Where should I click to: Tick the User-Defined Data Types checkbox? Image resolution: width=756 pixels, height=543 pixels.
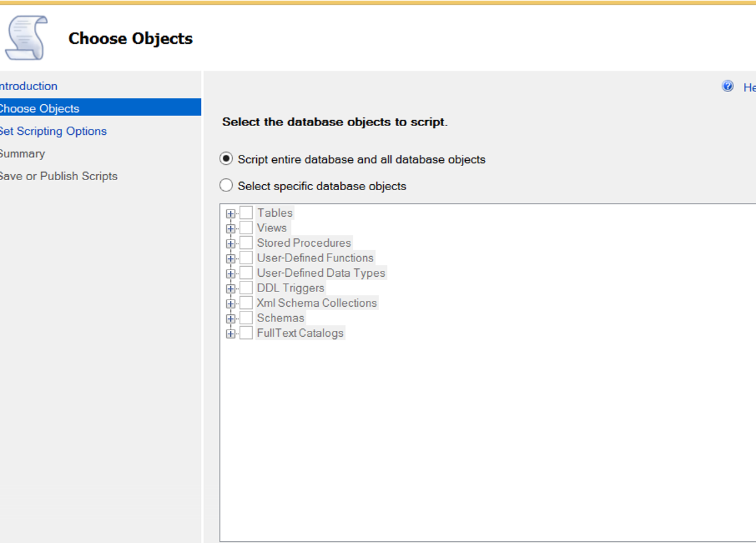pos(246,273)
